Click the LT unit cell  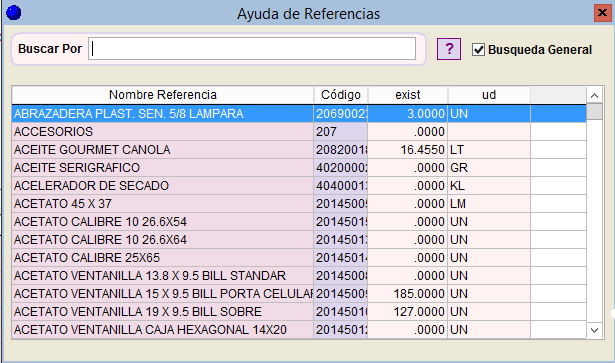(489, 150)
